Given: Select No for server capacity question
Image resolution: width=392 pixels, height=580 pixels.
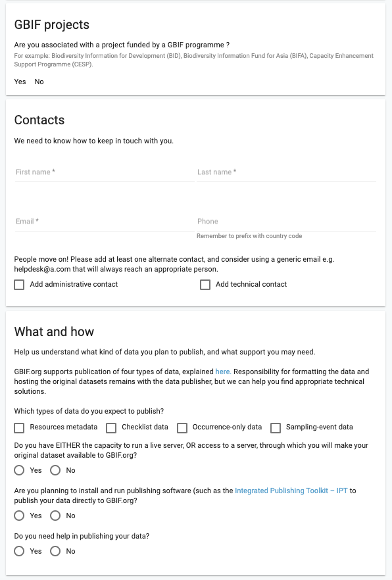Looking at the screenshot, I should pos(55,470).
